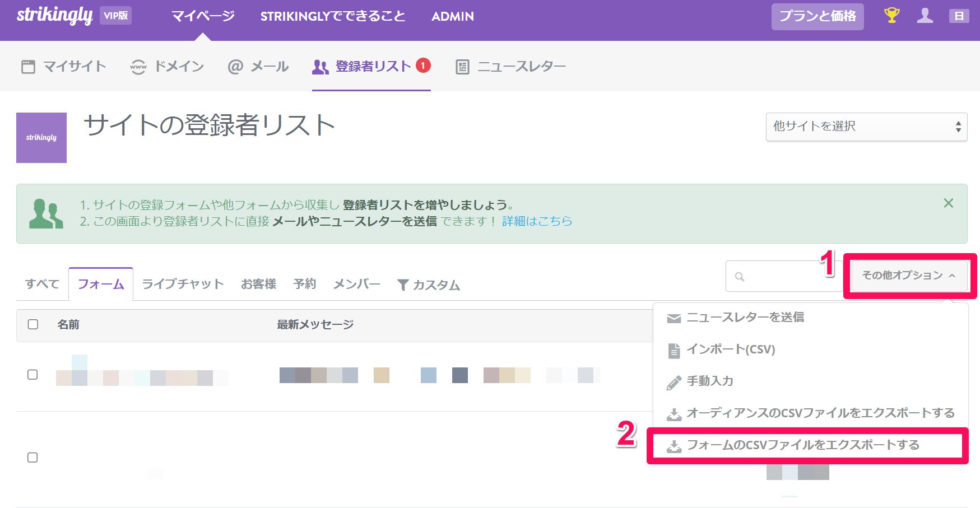Viewport: 980px width, 508px height.
Task: Go to マイサイト tab
Action: coord(63,67)
